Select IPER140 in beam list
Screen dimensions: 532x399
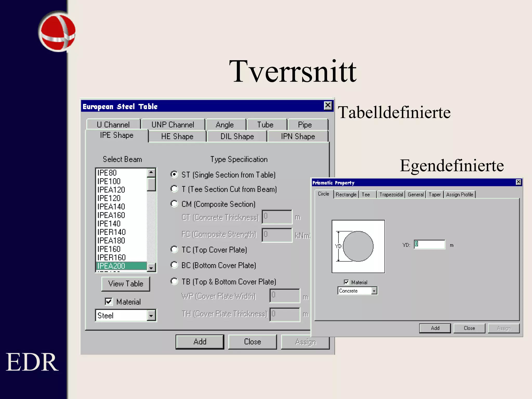pos(121,232)
